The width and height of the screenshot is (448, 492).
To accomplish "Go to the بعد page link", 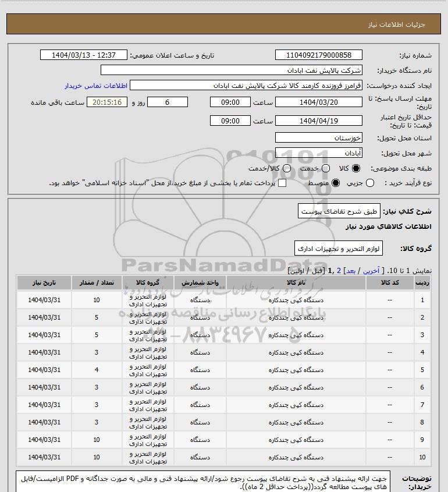I will point(350,271).
